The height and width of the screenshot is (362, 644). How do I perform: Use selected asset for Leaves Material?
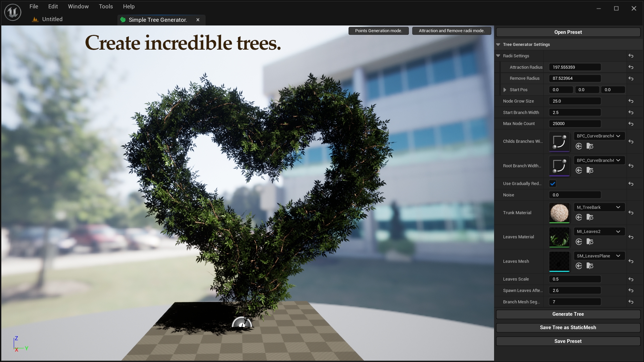click(x=579, y=242)
